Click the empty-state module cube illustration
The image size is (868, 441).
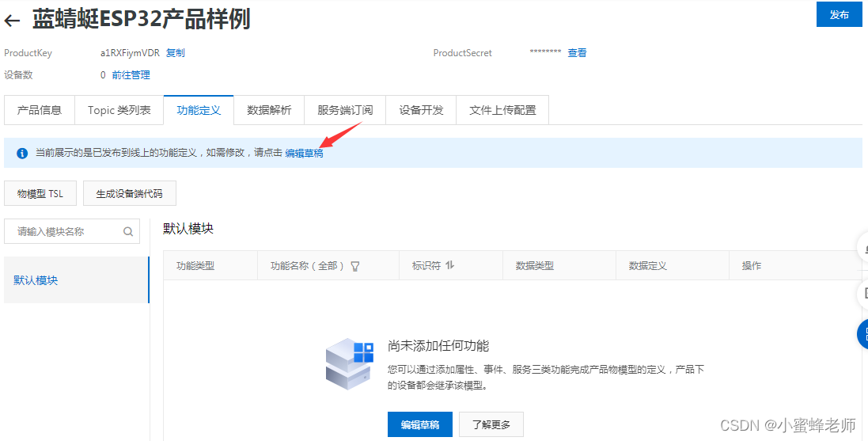point(350,363)
